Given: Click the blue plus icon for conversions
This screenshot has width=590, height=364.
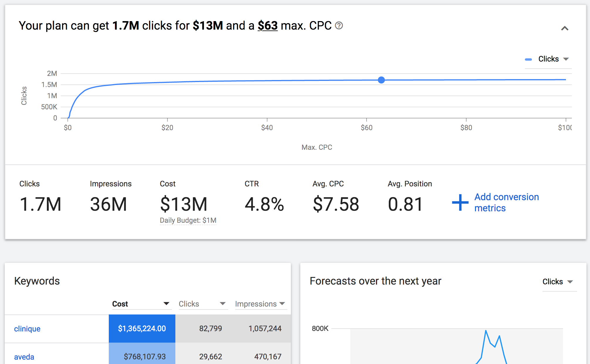Looking at the screenshot, I should [x=460, y=203].
